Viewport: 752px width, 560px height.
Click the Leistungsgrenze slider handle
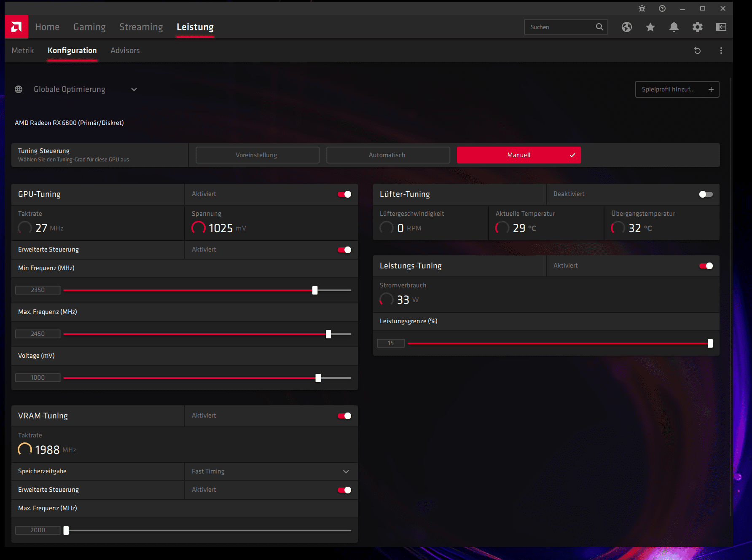pos(710,343)
